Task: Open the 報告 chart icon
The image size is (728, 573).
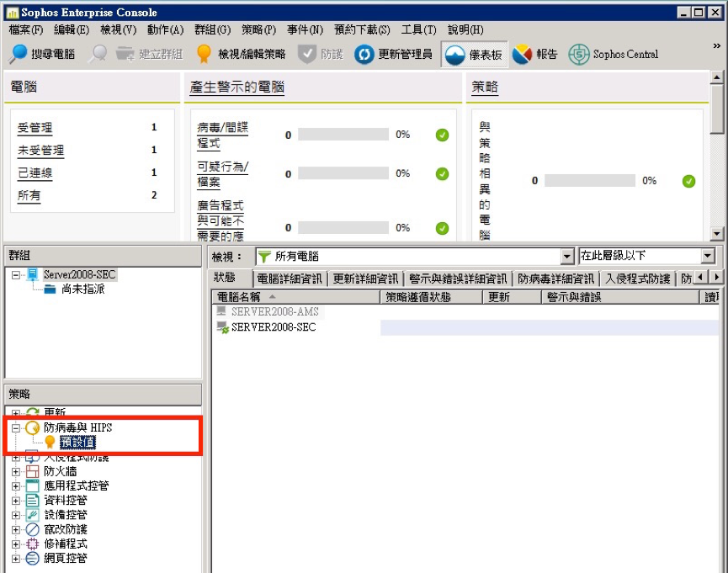Action: 522,55
